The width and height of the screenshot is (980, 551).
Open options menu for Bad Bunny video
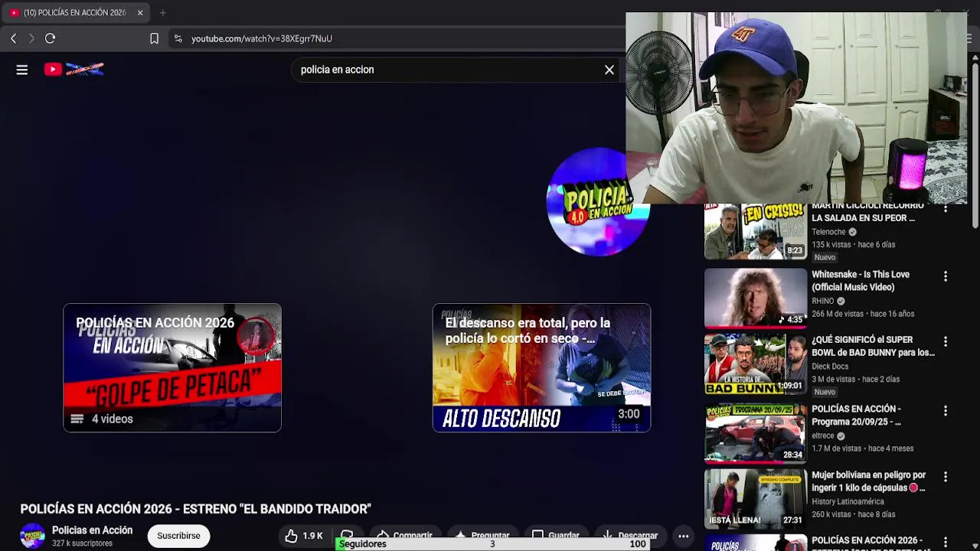point(946,341)
